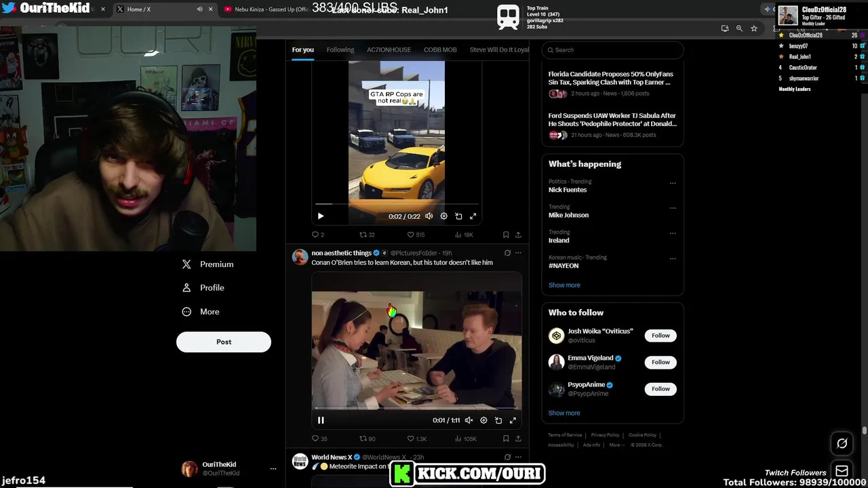Viewport: 868px width, 488px height.
Task: Open options for Mike Johnson trend
Action: coord(673,208)
